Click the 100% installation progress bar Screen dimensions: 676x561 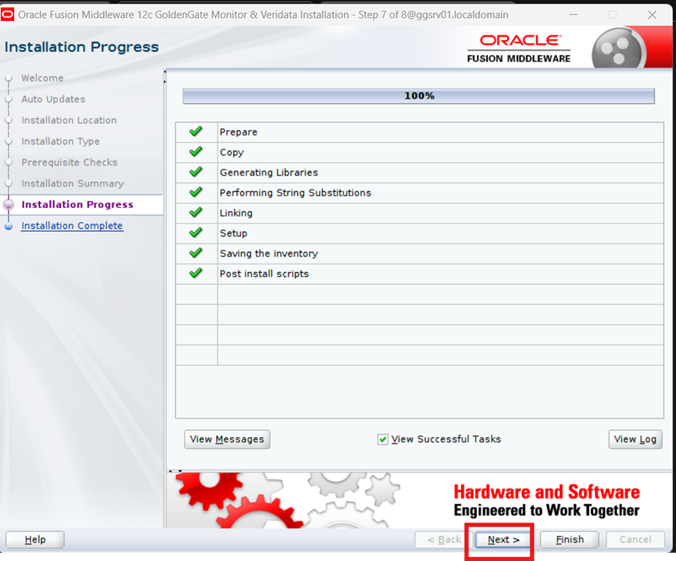(x=418, y=96)
